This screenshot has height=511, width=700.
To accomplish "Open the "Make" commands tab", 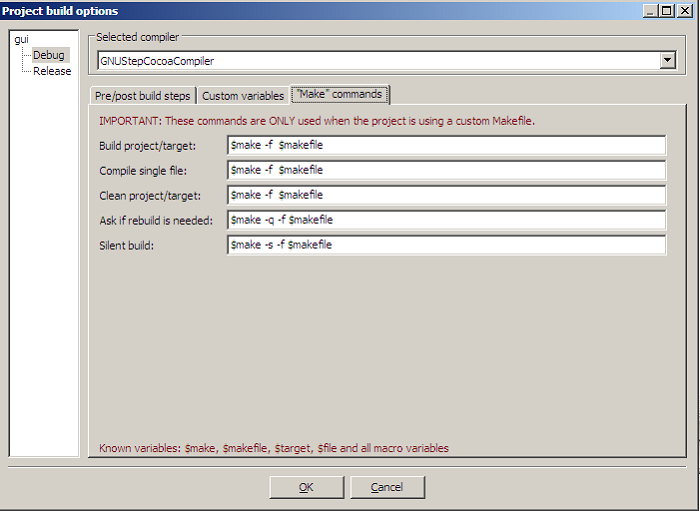I will point(340,94).
